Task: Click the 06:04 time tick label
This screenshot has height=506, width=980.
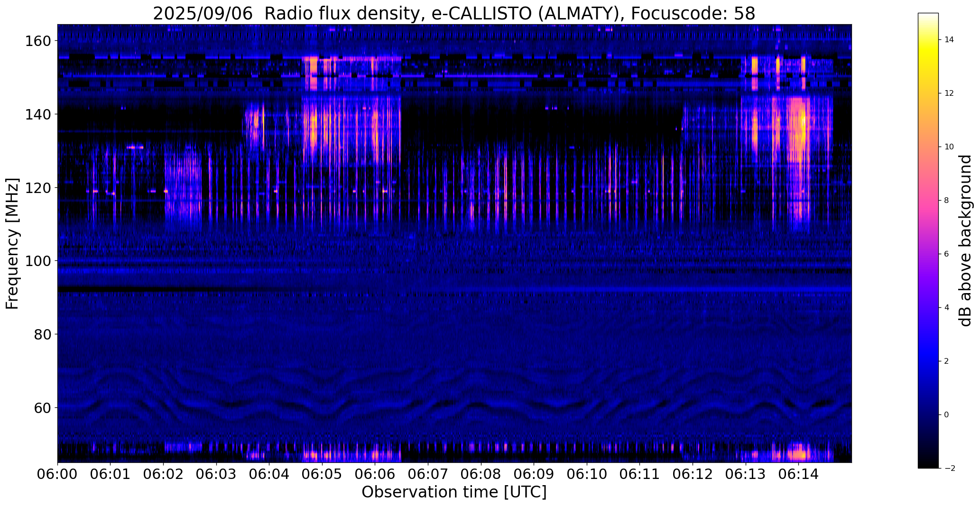Action: point(269,474)
